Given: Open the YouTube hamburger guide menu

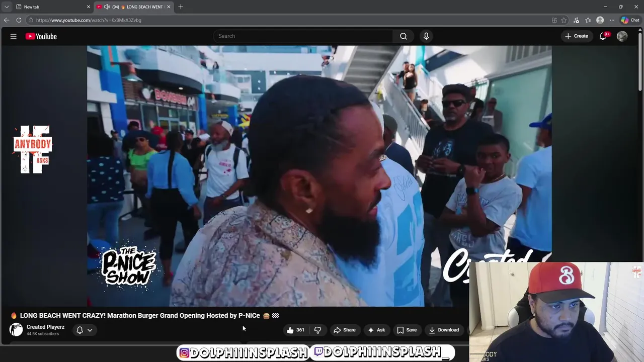Looking at the screenshot, I should click(x=14, y=36).
